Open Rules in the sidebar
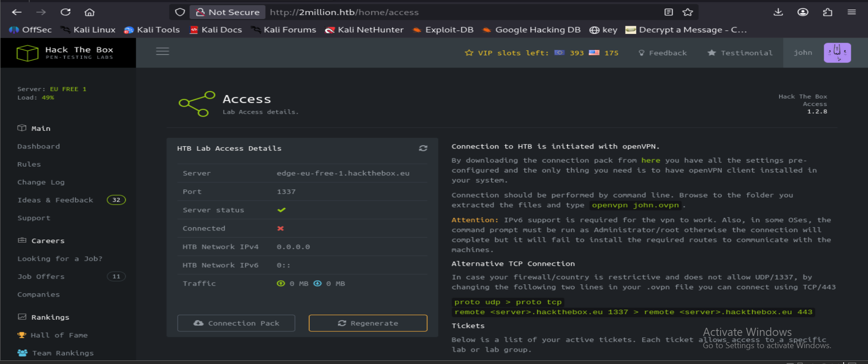868x364 pixels. click(29, 164)
